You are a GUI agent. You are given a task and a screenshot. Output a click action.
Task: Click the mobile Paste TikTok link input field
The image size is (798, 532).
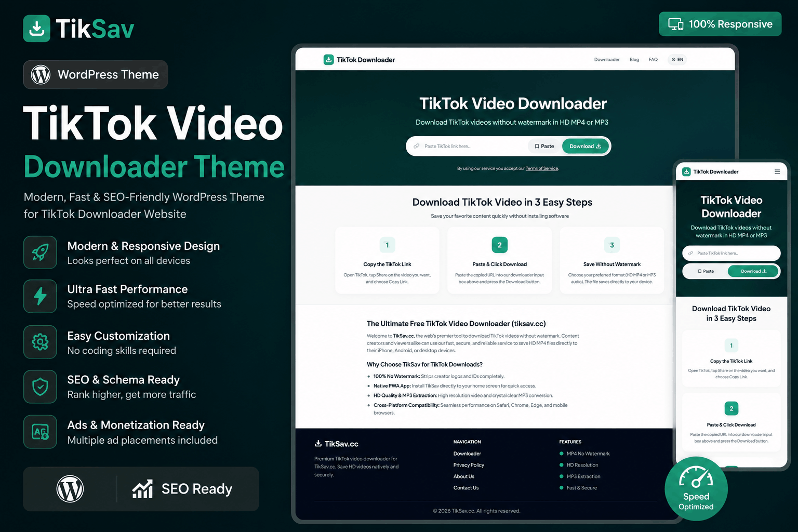point(731,254)
